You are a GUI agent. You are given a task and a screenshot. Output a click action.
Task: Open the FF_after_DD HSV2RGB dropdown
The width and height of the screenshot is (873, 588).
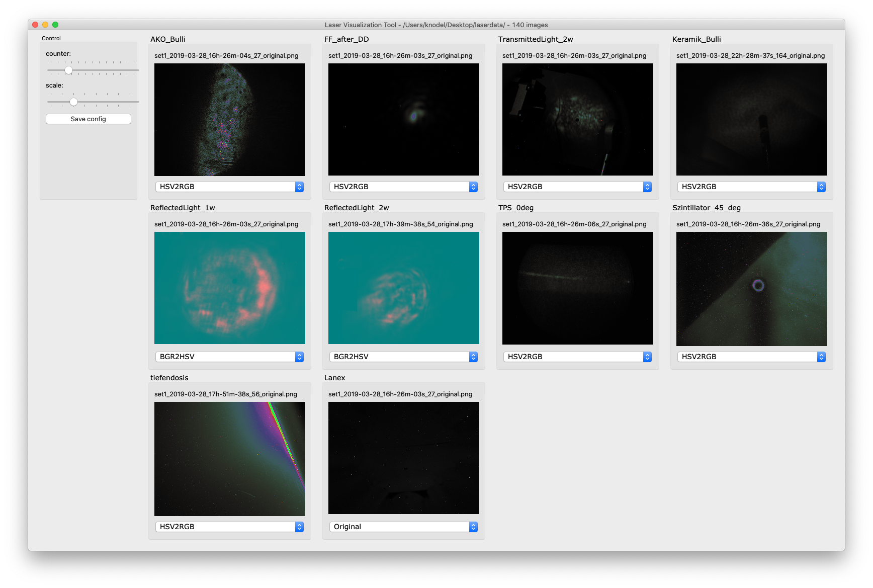403,187
